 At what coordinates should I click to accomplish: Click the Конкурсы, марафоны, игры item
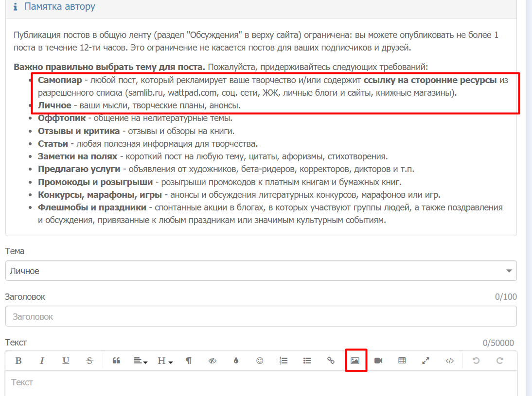(239, 195)
